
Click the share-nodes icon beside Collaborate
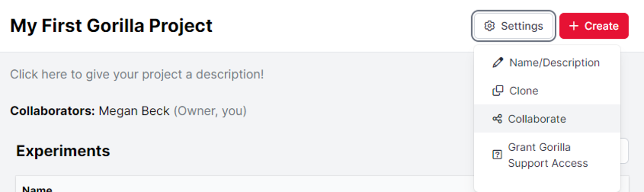pos(497,119)
